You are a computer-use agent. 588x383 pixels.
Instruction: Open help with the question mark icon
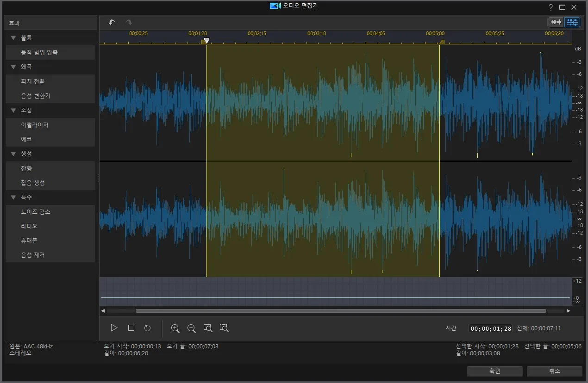(x=550, y=7)
